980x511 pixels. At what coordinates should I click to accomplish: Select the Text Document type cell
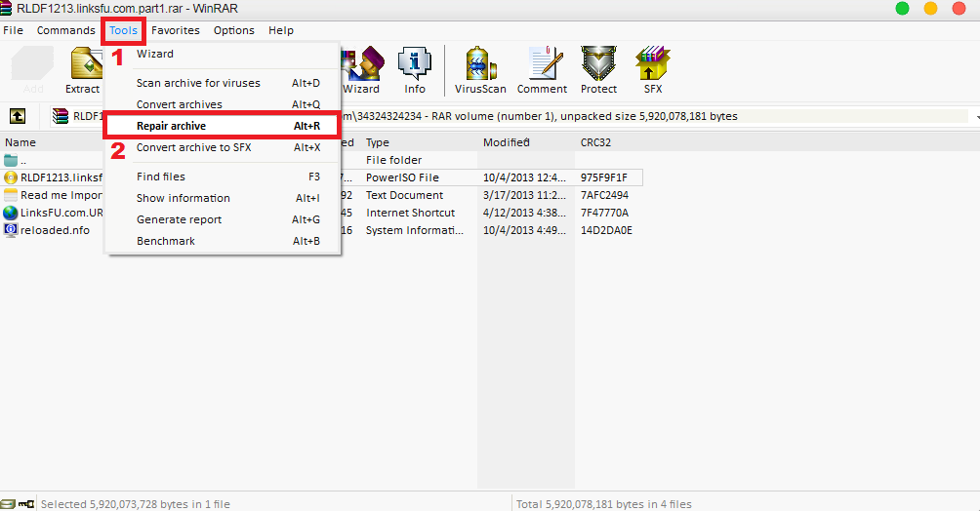(404, 195)
